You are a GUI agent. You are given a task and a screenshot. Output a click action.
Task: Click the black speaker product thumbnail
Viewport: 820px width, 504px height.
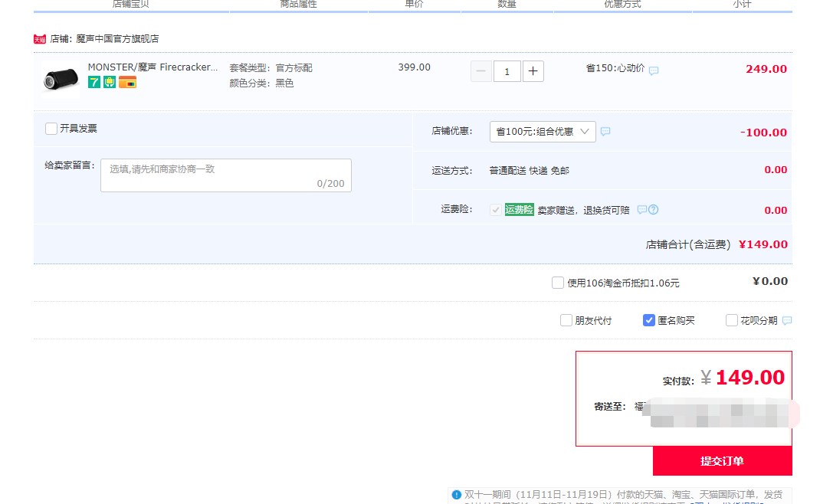click(x=61, y=80)
